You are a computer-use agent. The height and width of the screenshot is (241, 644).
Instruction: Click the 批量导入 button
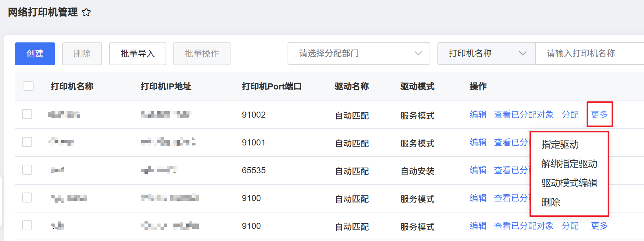coord(137,54)
